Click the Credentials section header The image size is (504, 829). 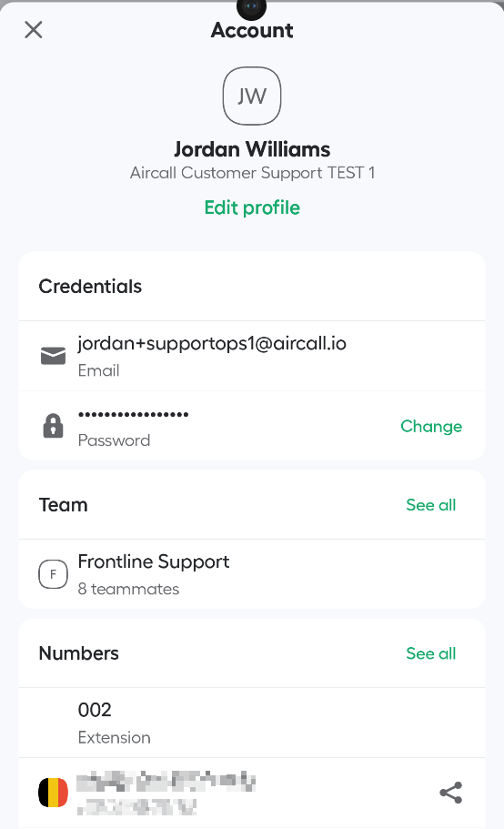tap(90, 286)
